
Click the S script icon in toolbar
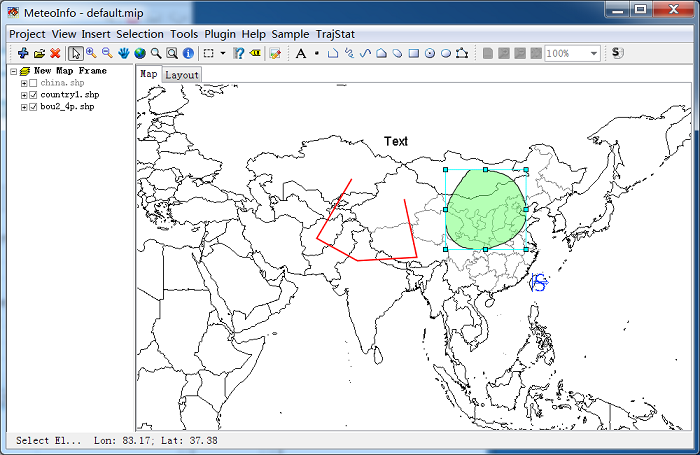click(x=617, y=53)
